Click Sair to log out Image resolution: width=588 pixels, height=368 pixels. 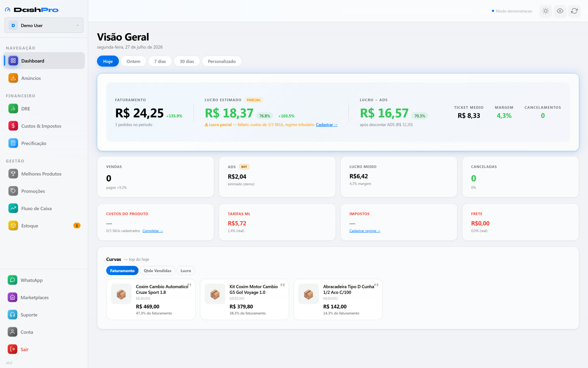pos(44,349)
